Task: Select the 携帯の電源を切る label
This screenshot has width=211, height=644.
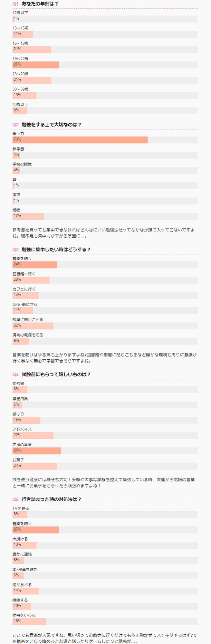Action: [28, 335]
